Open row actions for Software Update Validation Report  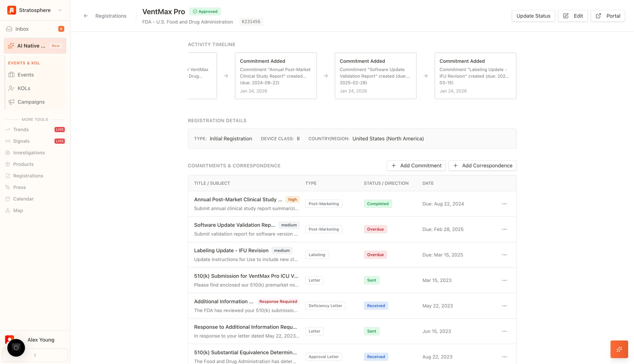[x=504, y=229]
